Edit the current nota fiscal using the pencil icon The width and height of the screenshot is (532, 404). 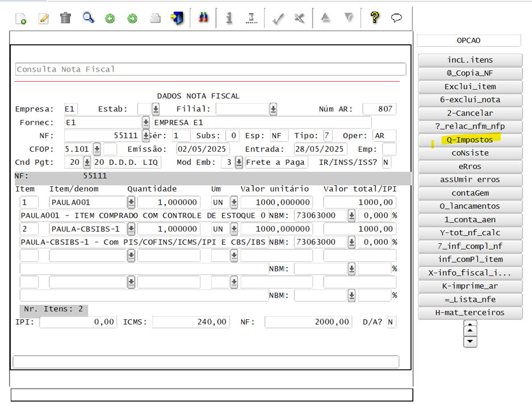tap(44, 18)
